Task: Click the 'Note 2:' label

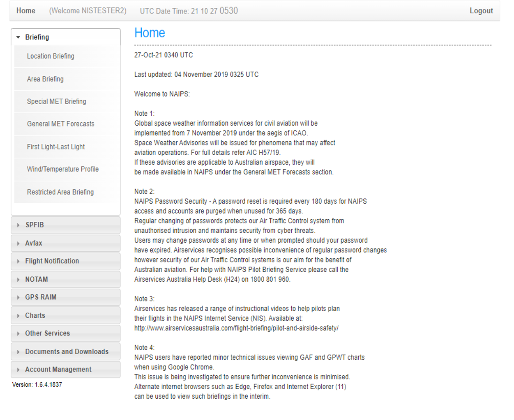Action: coord(144,192)
